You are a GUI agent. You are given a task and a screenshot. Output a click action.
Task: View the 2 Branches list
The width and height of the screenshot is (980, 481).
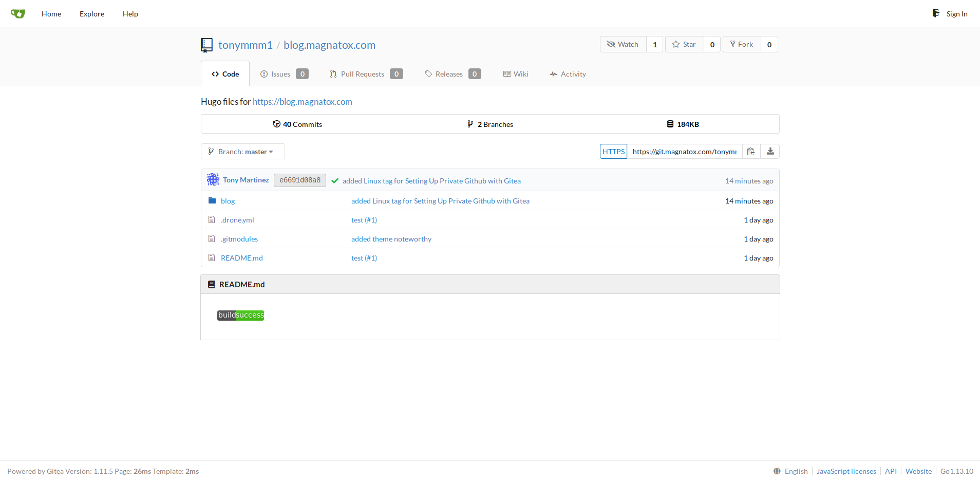coord(490,124)
